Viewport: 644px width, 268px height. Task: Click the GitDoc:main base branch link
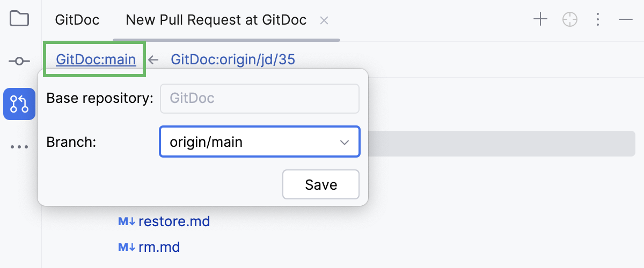(96, 59)
